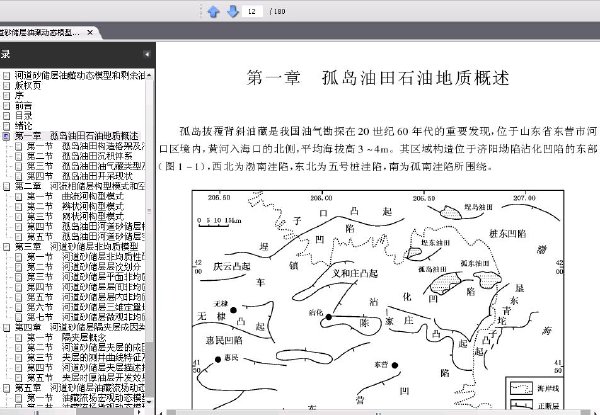Click the page number field showing 12
The width and height of the screenshot is (600, 415).
click(252, 11)
